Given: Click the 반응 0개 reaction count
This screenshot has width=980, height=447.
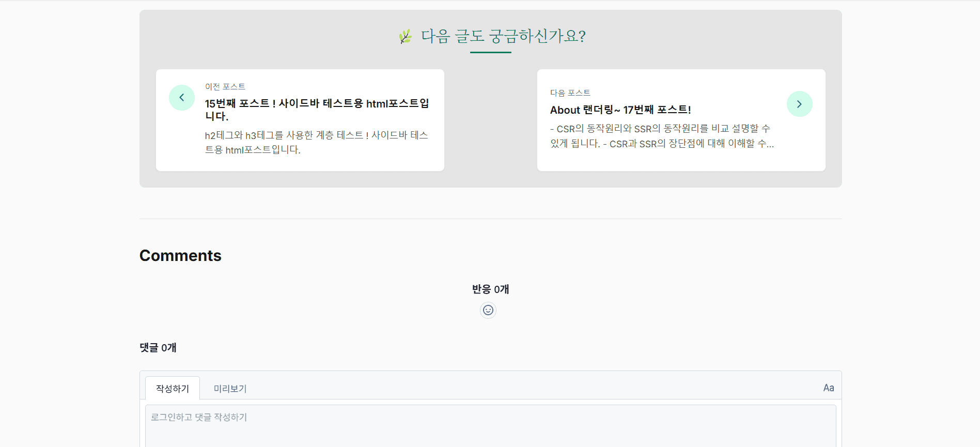Looking at the screenshot, I should 490,289.
